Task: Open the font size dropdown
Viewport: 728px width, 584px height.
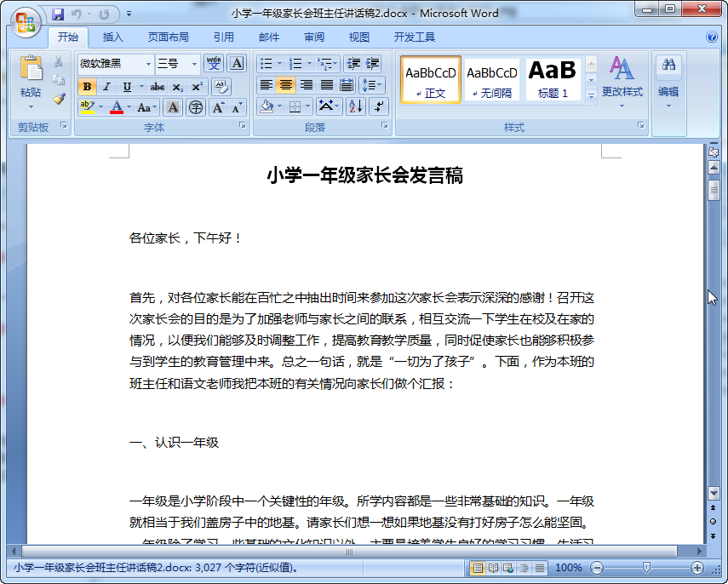Action: point(194,64)
